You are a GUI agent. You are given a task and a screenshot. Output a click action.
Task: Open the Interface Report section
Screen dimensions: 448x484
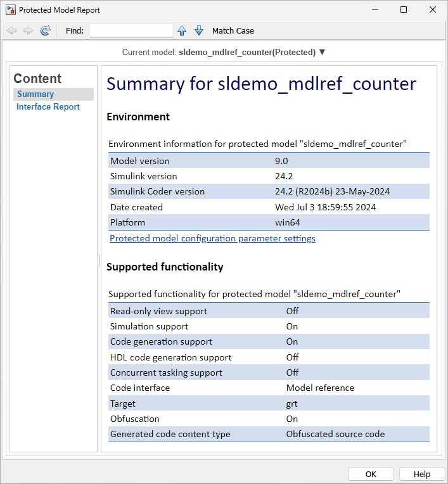tap(48, 107)
